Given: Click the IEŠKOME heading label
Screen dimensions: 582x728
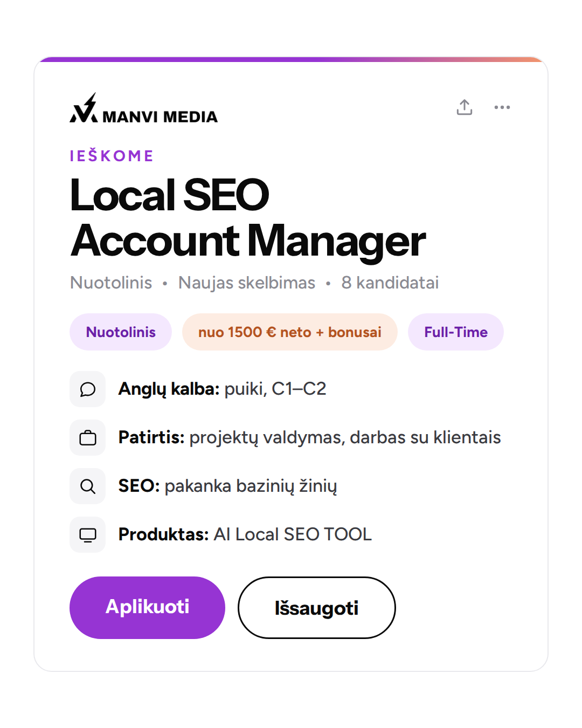Looking at the screenshot, I should pos(112,156).
